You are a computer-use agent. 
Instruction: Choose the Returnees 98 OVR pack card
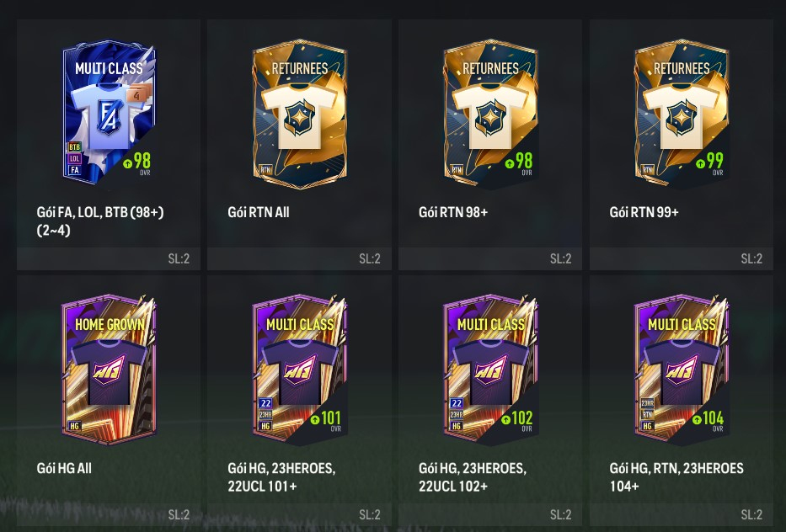tap(491, 114)
